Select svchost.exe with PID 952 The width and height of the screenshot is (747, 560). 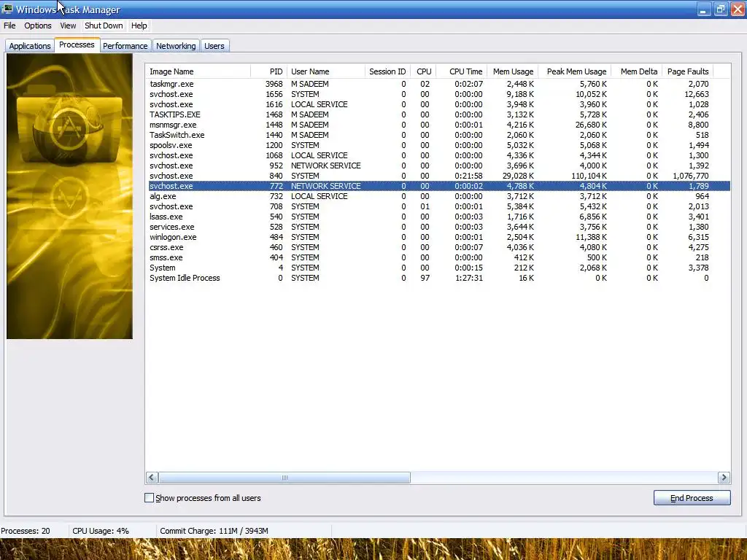tap(438, 166)
